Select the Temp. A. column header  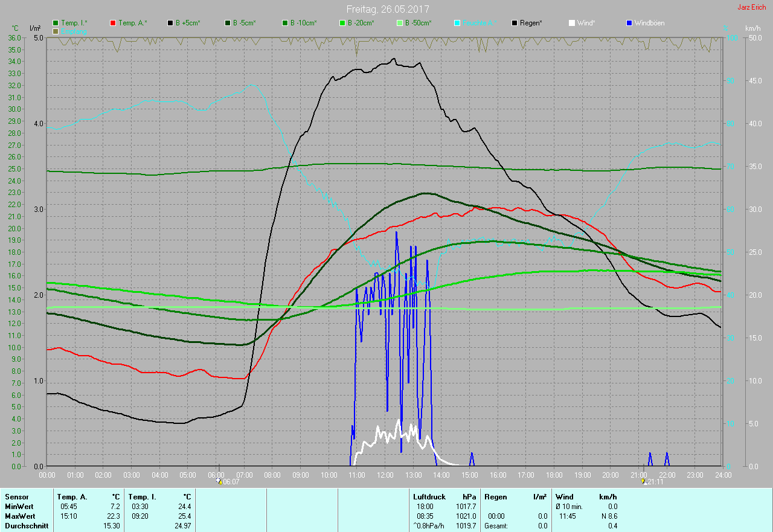click(x=72, y=496)
